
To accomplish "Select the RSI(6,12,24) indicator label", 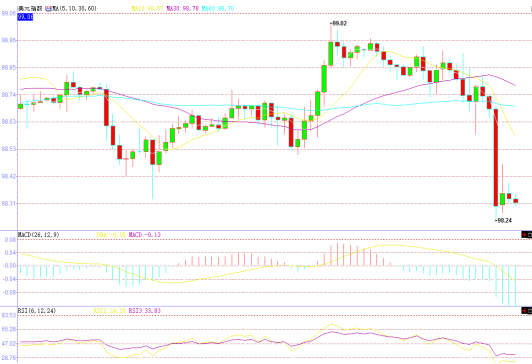I will [37, 311].
